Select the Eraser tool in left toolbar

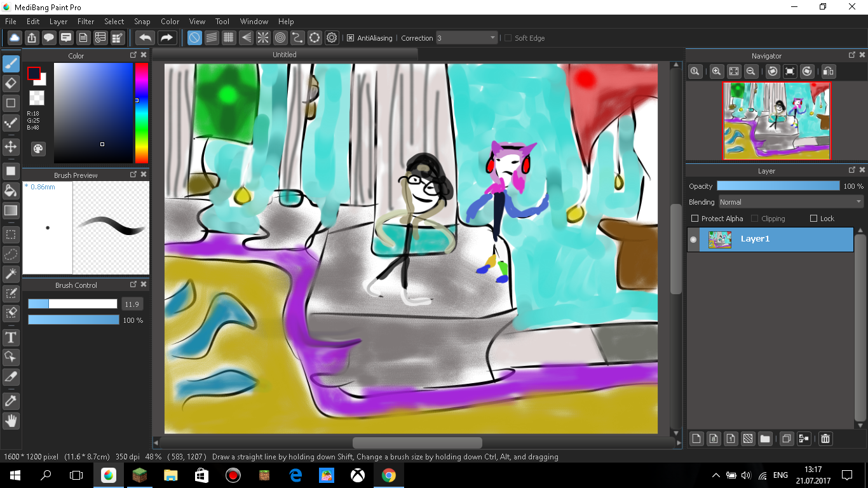coord(11,83)
